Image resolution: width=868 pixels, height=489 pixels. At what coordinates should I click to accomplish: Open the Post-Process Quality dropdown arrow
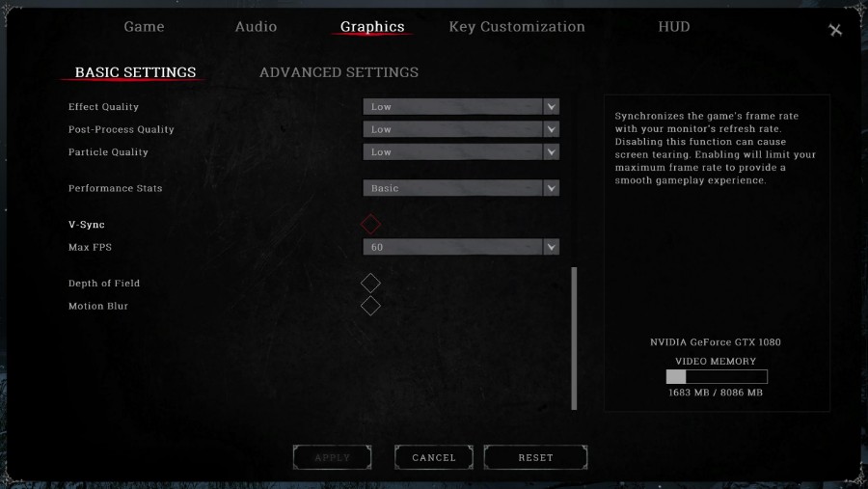pyautogui.click(x=551, y=129)
